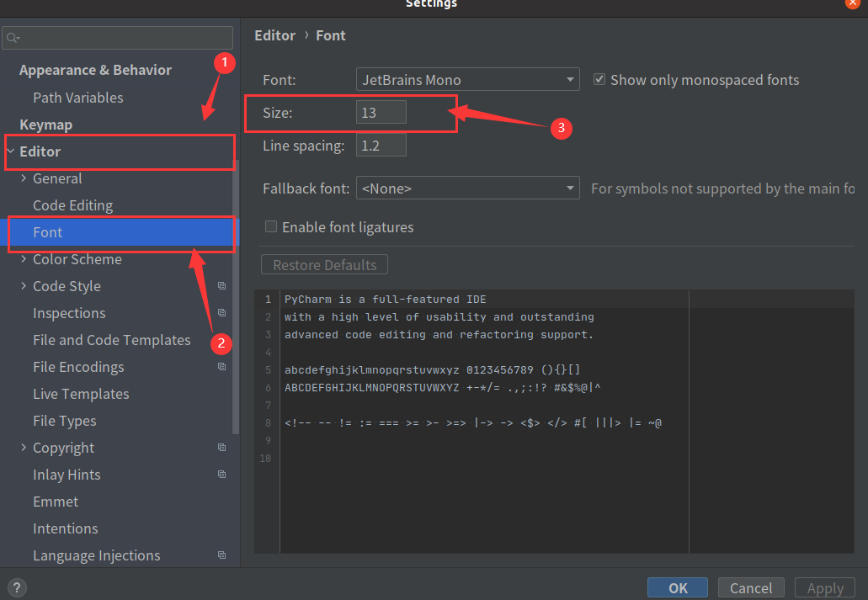This screenshot has height=600, width=868.
Task: Click preview line starting with 'abcdefghijklmnopqrstuvwxyz'
Action: pyautogui.click(x=433, y=369)
